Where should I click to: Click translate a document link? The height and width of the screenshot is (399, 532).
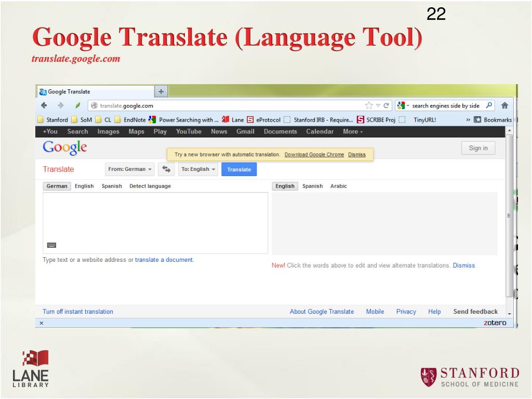point(164,260)
